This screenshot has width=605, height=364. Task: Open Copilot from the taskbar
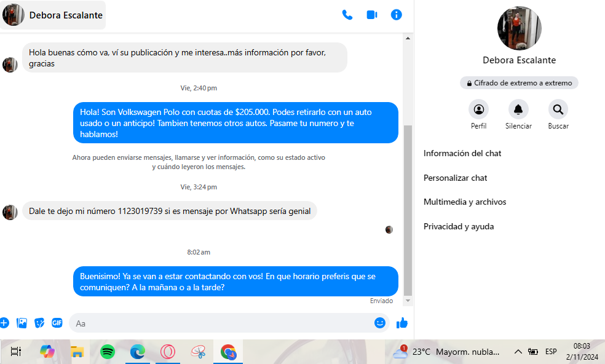(47, 352)
